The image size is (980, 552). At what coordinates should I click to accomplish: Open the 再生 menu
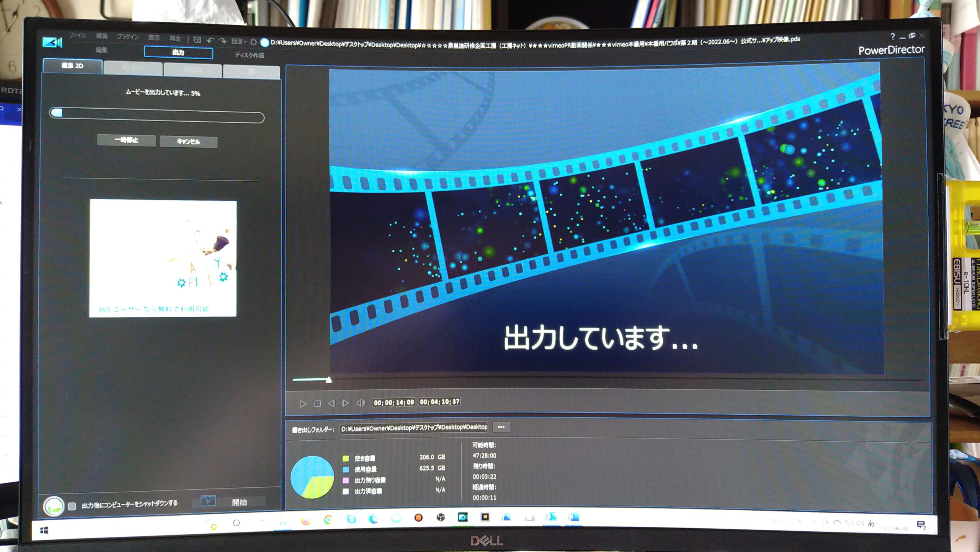[175, 38]
